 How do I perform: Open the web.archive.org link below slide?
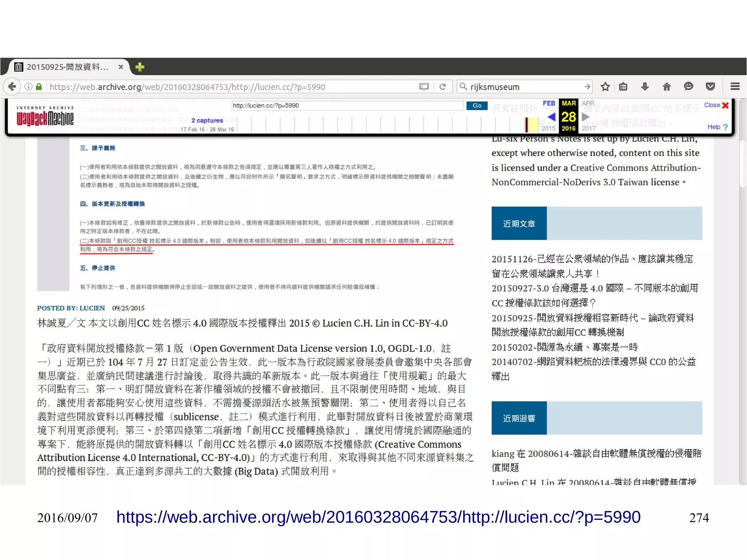click(378, 517)
